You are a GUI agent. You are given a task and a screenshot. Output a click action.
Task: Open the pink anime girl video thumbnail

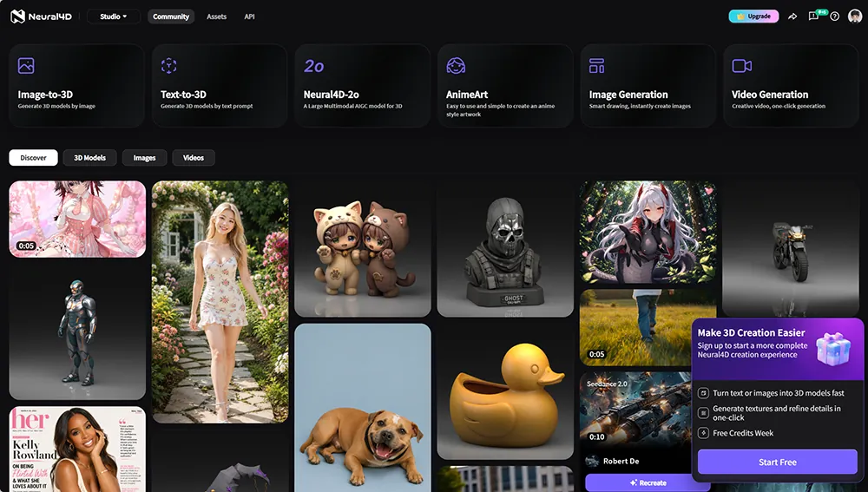pos(77,220)
